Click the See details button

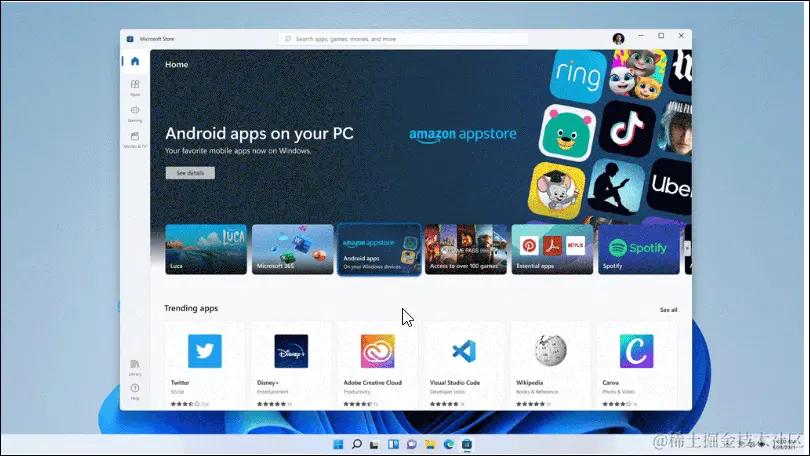190,173
